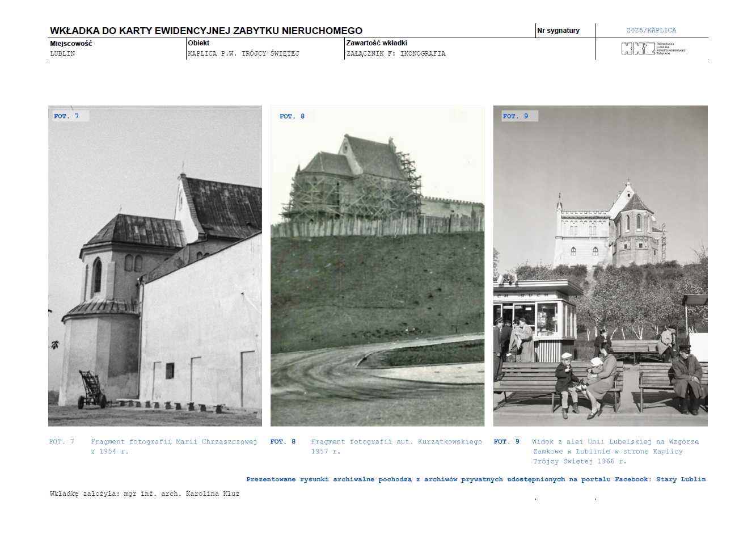Click the "FOT. 7" tag overlaid on the photo
The height and width of the screenshot is (535, 756).
click(67, 116)
